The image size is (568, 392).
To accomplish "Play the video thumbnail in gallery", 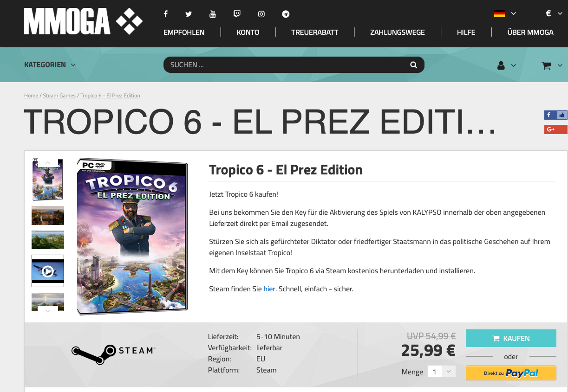I will (48, 271).
